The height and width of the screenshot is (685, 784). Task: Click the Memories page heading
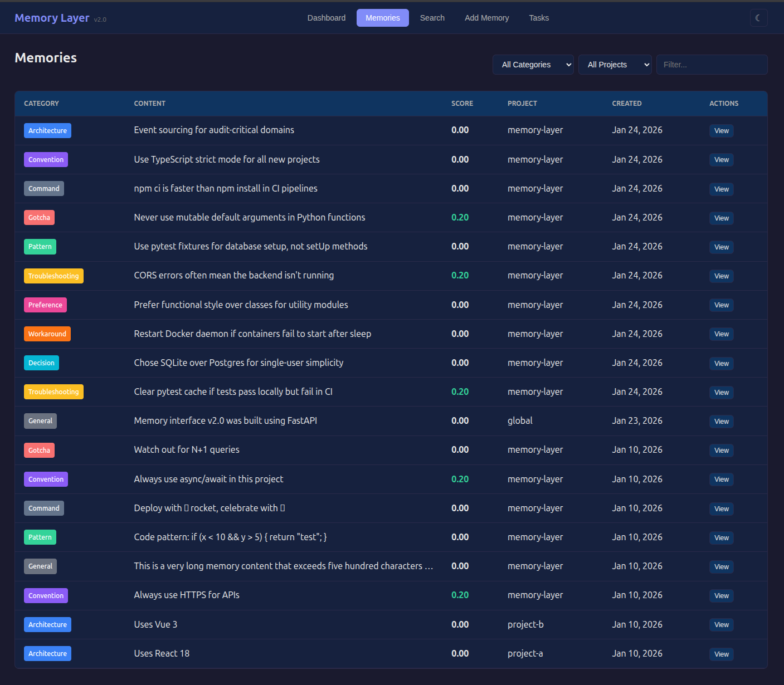click(x=46, y=57)
